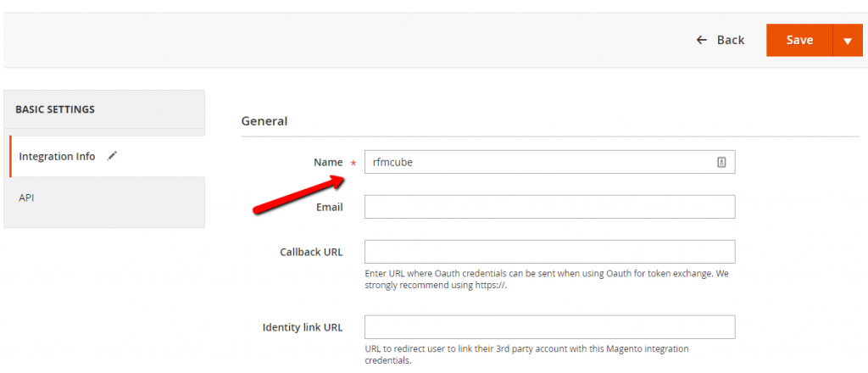
Task: Select the empty Email input field
Action: click(x=549, y=207)
